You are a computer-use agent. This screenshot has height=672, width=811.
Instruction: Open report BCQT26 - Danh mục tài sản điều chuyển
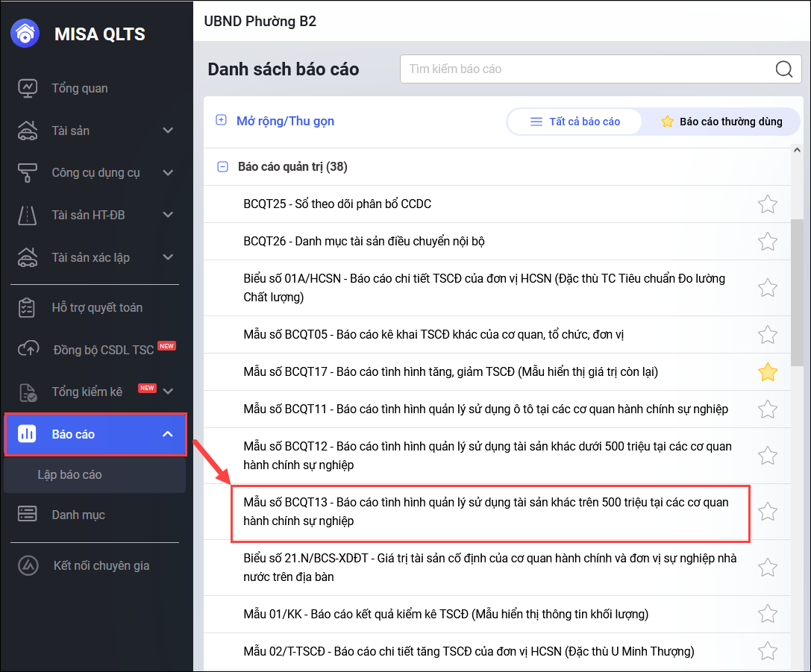coord(364,241)
